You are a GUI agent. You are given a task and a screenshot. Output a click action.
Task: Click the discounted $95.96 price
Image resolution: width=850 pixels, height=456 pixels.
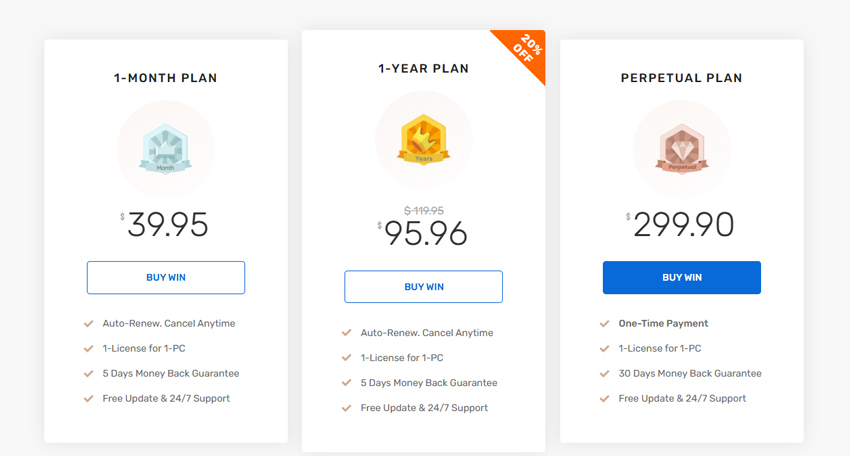click(422, 234)
